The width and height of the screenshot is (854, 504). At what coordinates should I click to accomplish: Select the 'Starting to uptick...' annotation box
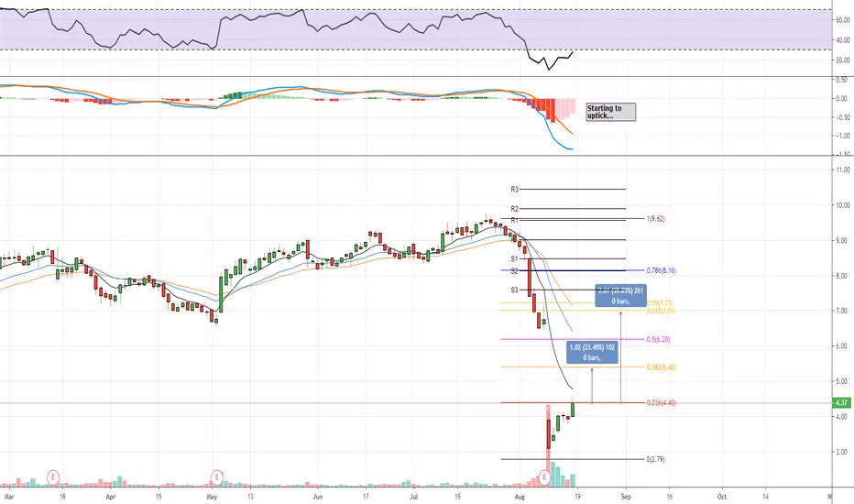[x=610, y=112]
